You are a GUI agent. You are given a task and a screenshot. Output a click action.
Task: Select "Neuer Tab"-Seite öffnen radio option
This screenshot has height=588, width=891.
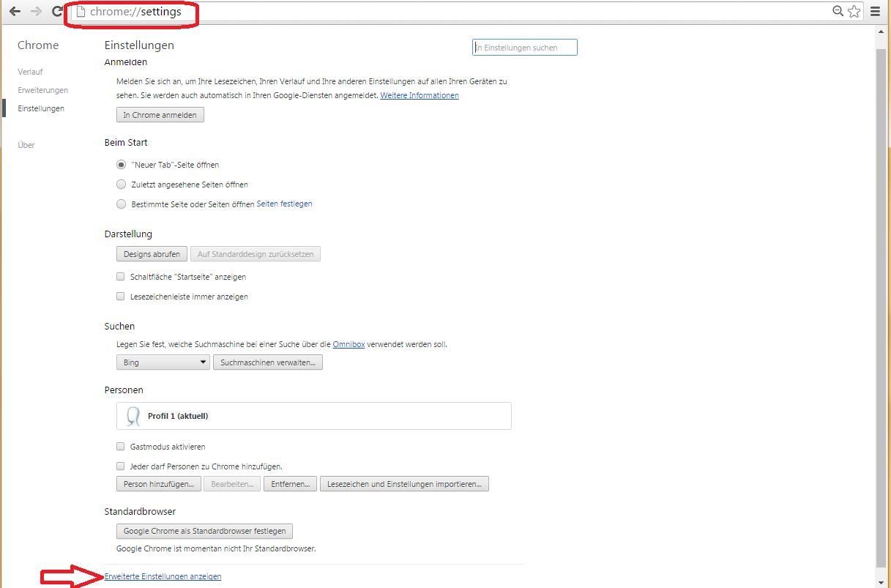click(x=122, y=165)
